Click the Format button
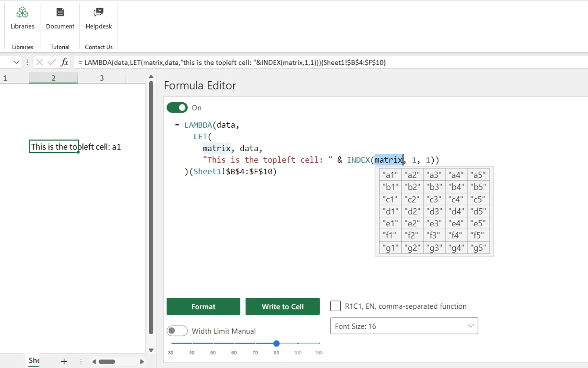Screen dimensions: 588x368 point(203,307)
